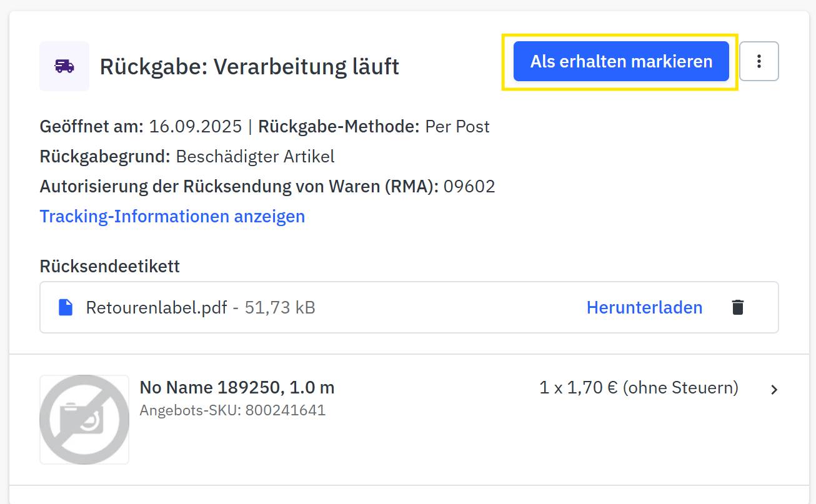Viewport: 816px width, 504px height.
Task: Select the RMA number 09602
Action: (x=469, y=186)
